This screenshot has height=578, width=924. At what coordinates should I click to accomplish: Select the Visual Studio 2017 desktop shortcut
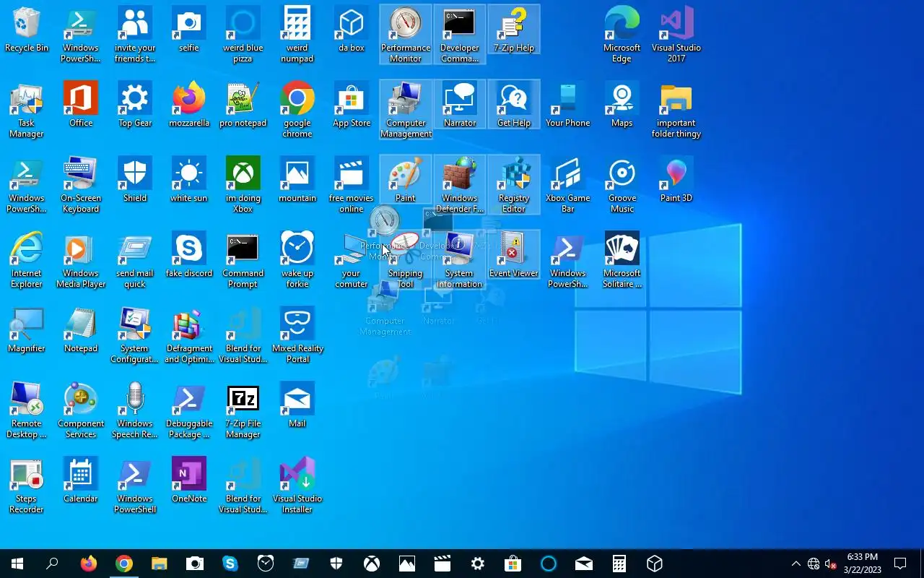[676, 35]
